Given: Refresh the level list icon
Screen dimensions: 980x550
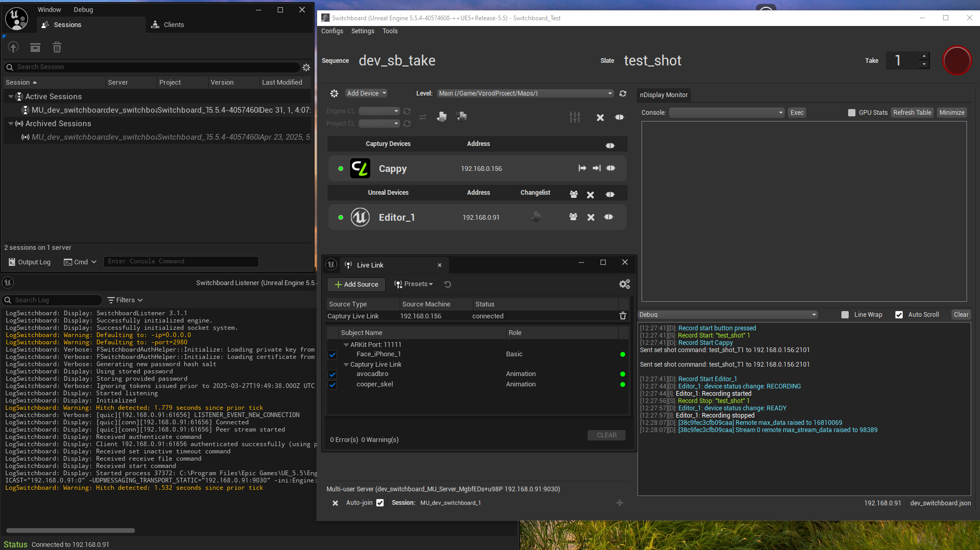Looking at the screenshot, I should [623, 93].
